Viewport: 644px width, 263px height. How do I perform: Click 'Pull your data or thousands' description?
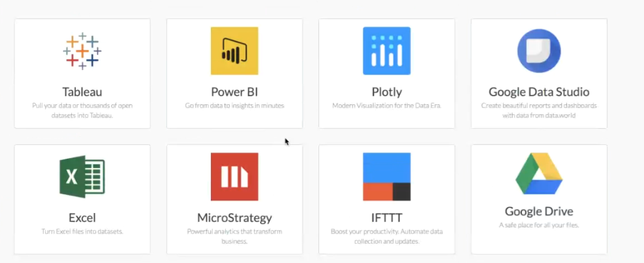(82, 111)
